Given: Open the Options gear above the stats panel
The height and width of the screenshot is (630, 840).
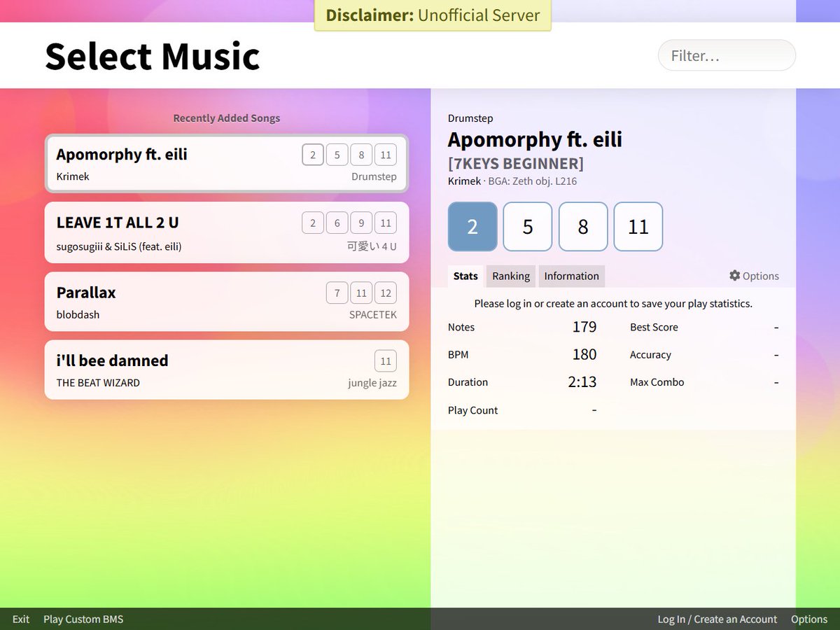Looking at the screenshot, I should [x=754, y=276].
